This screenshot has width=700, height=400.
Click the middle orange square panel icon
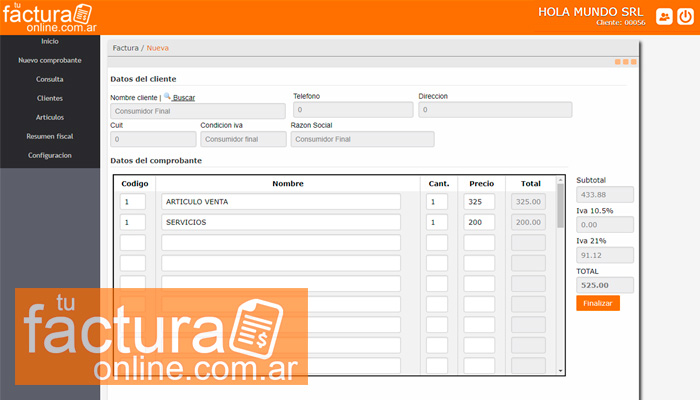click(624, 62)
